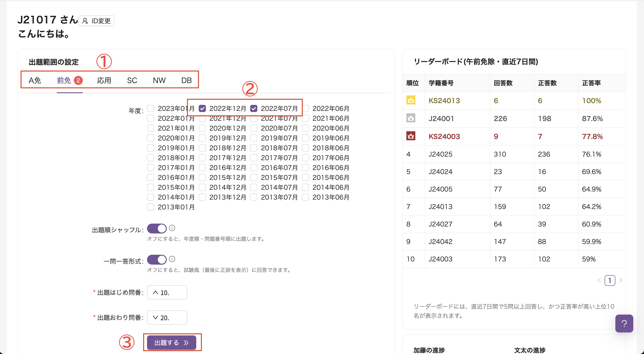
Task: Uncheck the 2022年12月 checkbox
Action: [203, 108]
